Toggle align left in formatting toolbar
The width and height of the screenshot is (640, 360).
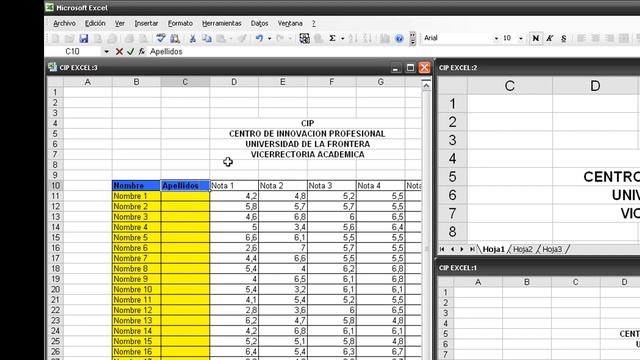pyautogui.click(x=581, y=38)
